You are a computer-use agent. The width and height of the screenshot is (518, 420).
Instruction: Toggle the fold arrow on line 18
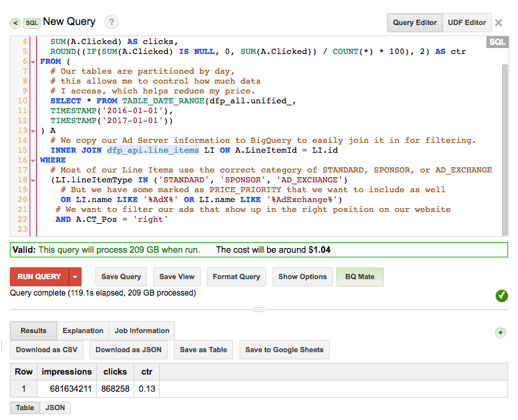(x=33, y=180)
